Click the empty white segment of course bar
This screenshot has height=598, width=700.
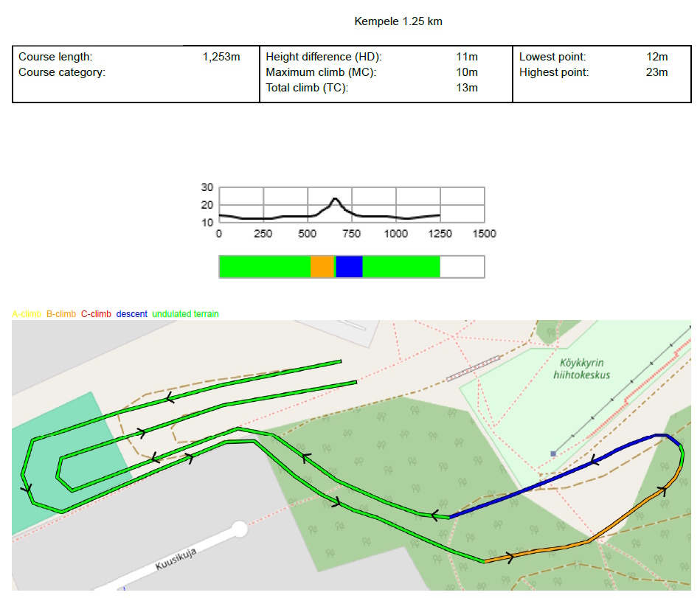tap(462, 267)
